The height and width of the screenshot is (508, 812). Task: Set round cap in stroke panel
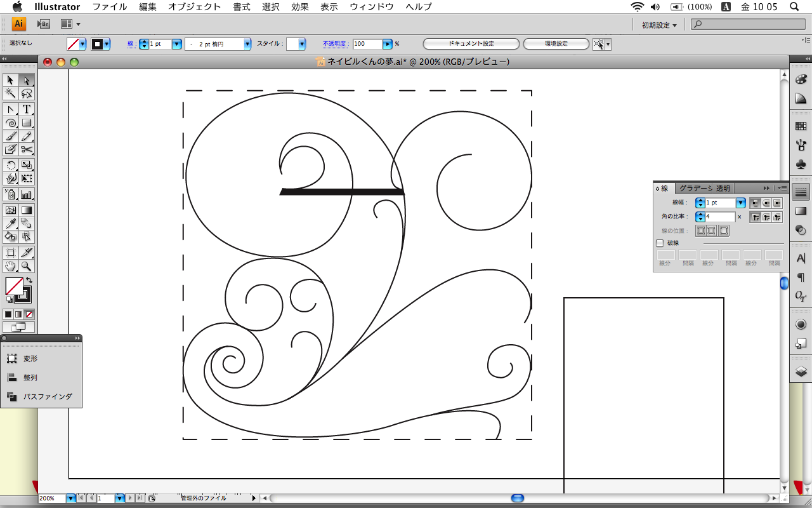point(766,203)
